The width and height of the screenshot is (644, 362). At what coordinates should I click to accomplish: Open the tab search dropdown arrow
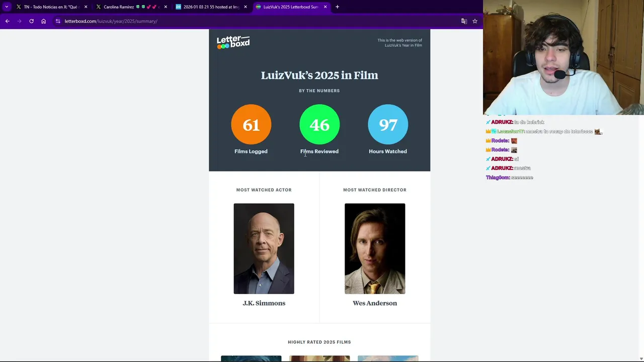[x=7, y=7]
